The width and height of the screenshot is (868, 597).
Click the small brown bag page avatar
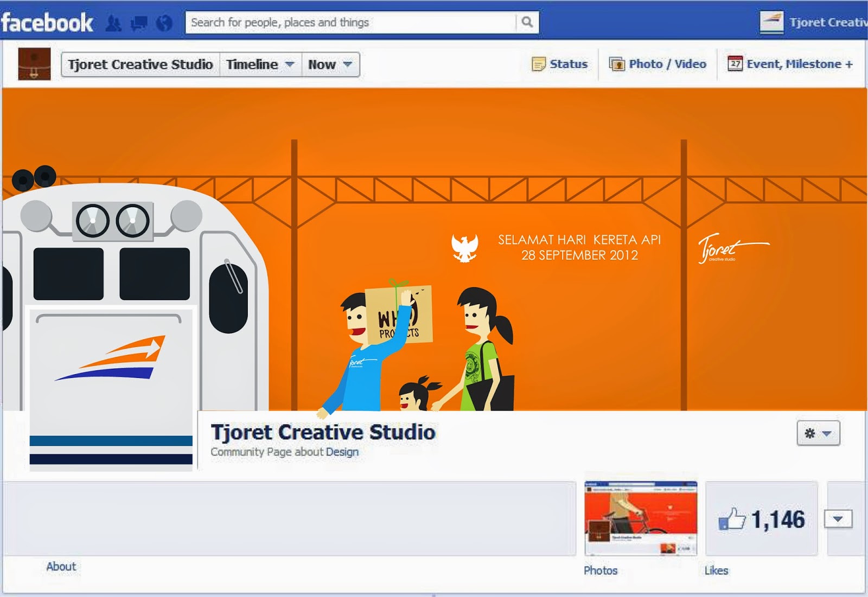[x=34, y=64]
